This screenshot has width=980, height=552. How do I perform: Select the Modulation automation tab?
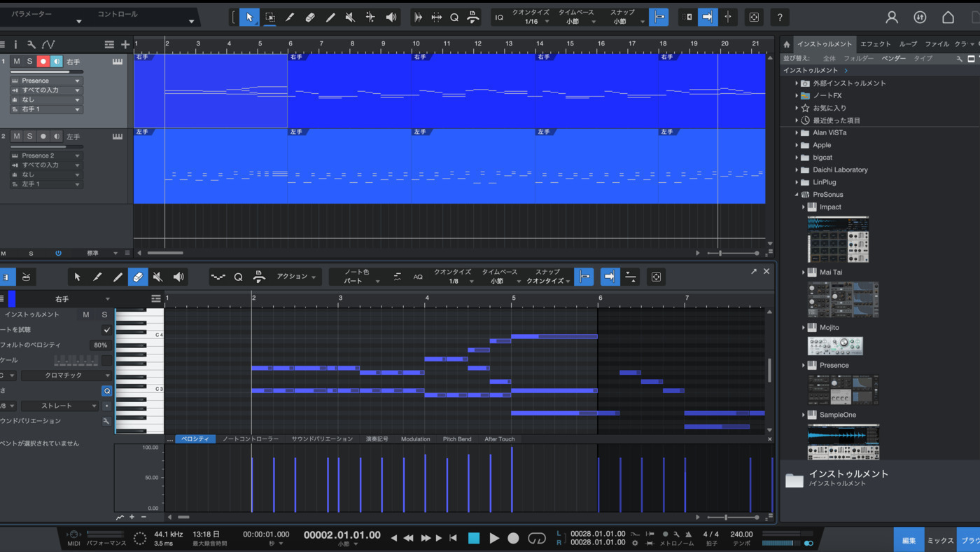click(x=415, y=439)
